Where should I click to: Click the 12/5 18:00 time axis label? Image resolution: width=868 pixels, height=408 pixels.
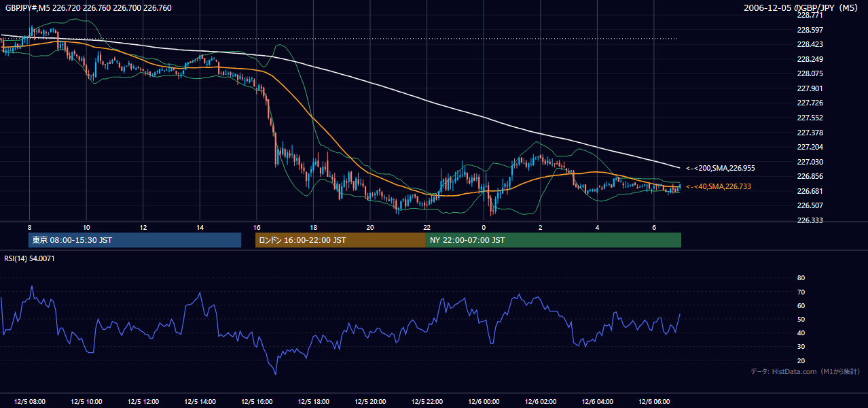point(314,402)
